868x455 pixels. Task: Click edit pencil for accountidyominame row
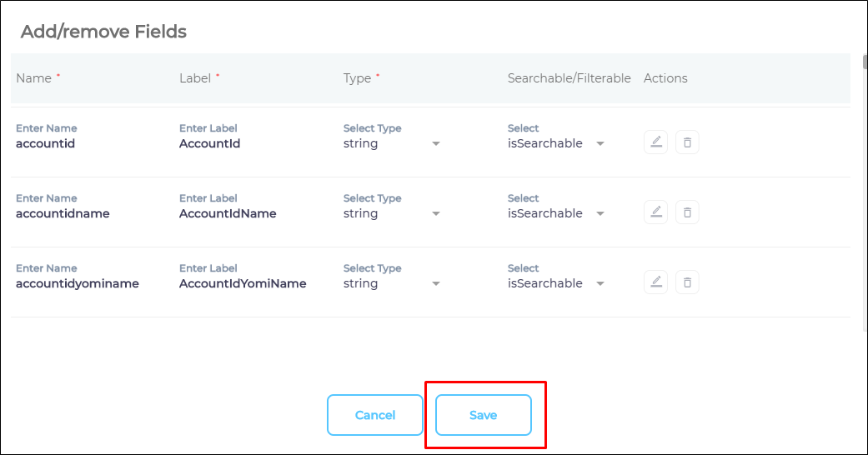point(656,282)
